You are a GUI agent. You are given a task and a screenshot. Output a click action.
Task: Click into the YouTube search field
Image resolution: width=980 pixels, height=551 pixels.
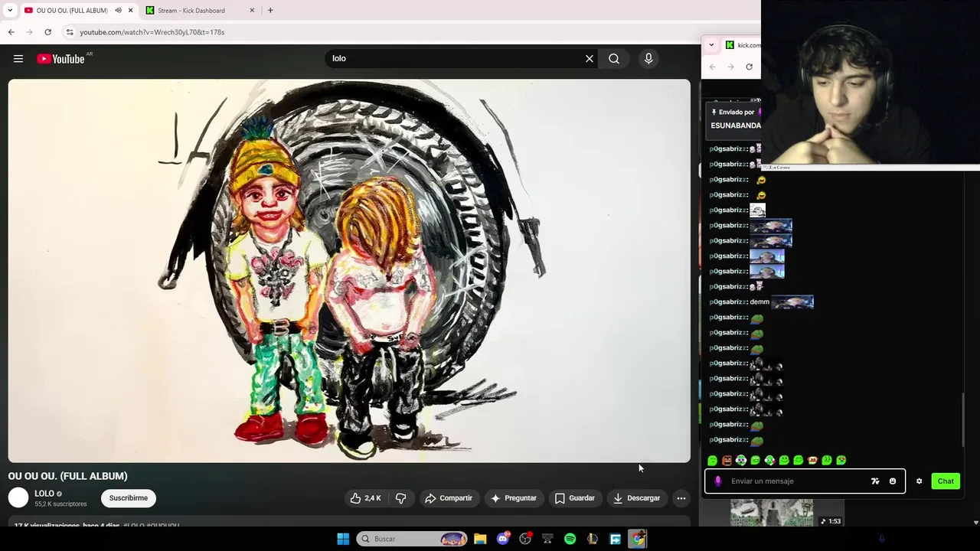pos(456,58)
